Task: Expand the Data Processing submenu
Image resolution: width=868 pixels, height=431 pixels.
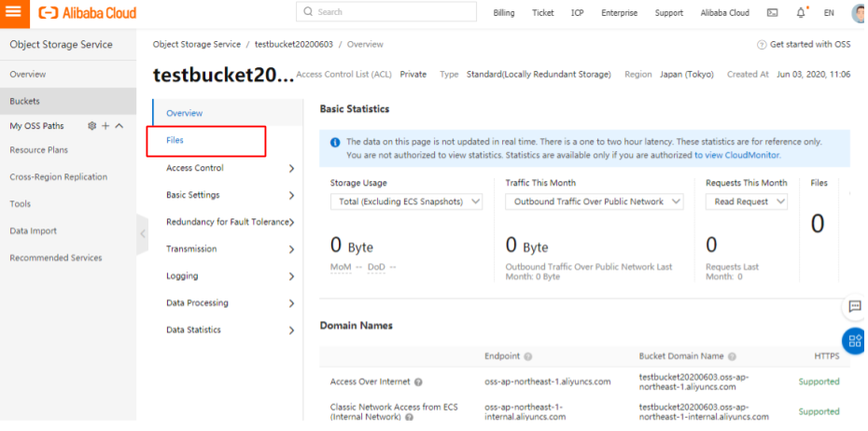Action: 291,303
